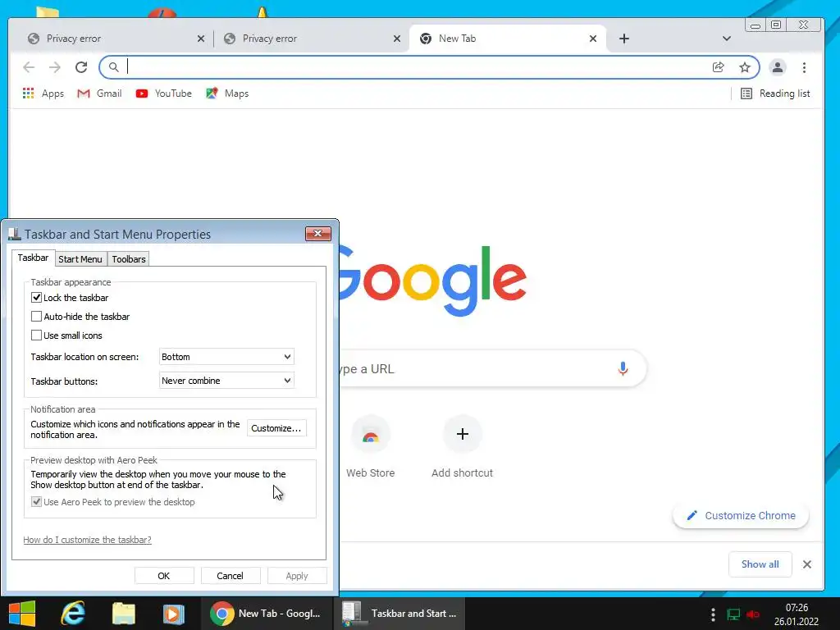The height and width of the screenshot is (630, 840).
Task: Close the first Privacy error tab
Action: point(201,39)
